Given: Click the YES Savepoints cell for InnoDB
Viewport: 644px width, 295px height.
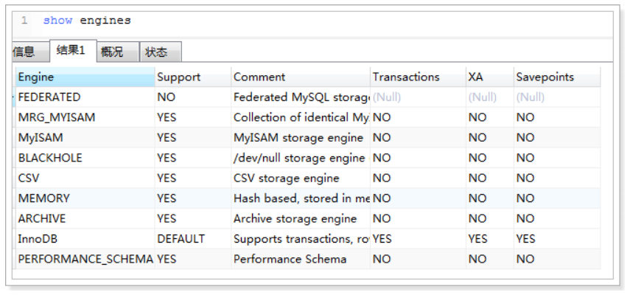Looking at the screenshot, I should 557,239.
